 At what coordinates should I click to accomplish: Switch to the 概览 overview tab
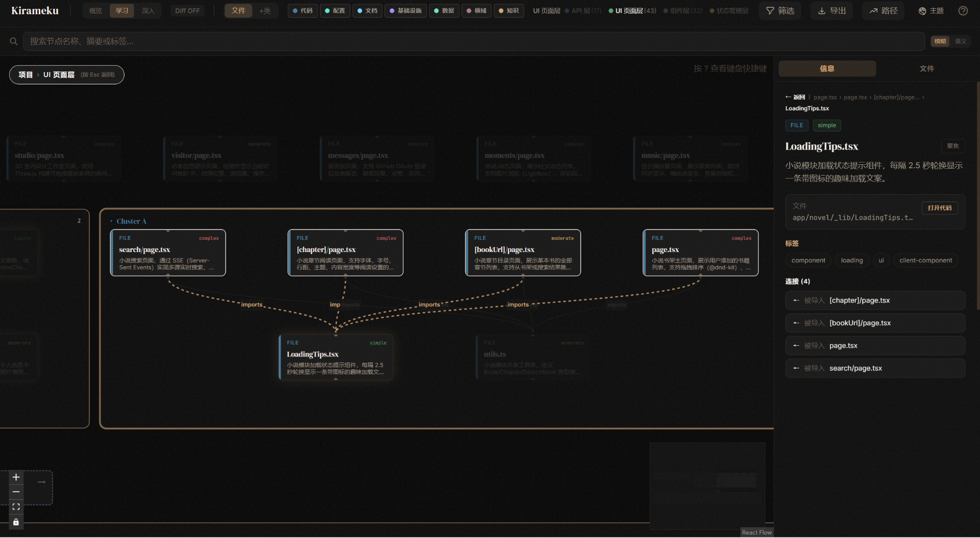tap(96, 11)
